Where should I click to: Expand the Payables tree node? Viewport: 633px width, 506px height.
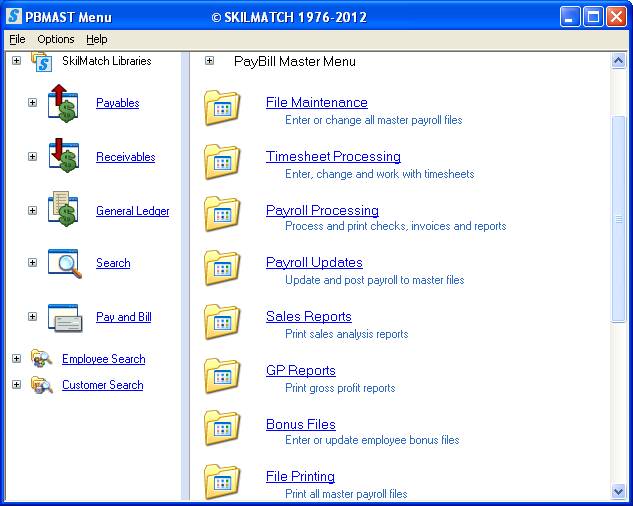(x=32, y=103)
